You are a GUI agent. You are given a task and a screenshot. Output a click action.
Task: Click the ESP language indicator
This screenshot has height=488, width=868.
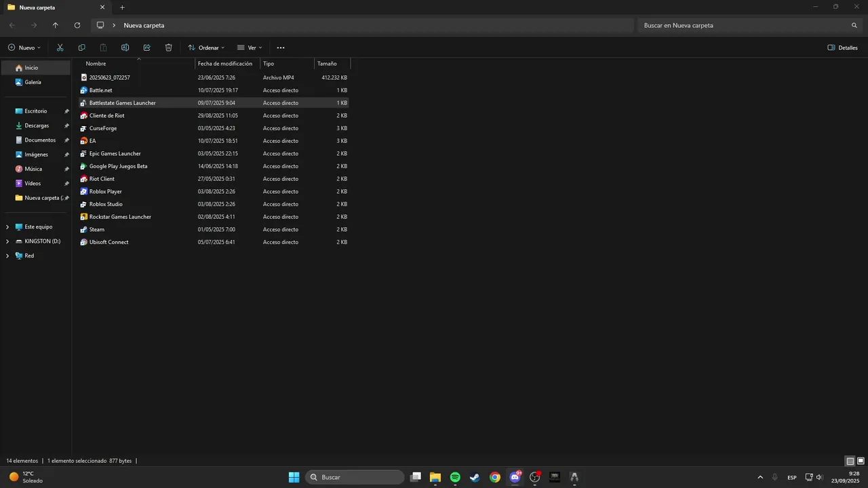tap(792, 477)
